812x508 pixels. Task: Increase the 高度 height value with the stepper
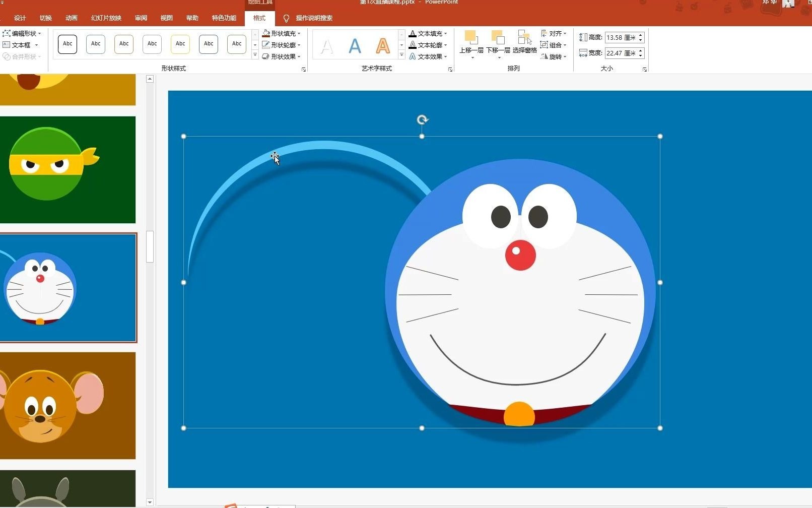tap(641, 35)
